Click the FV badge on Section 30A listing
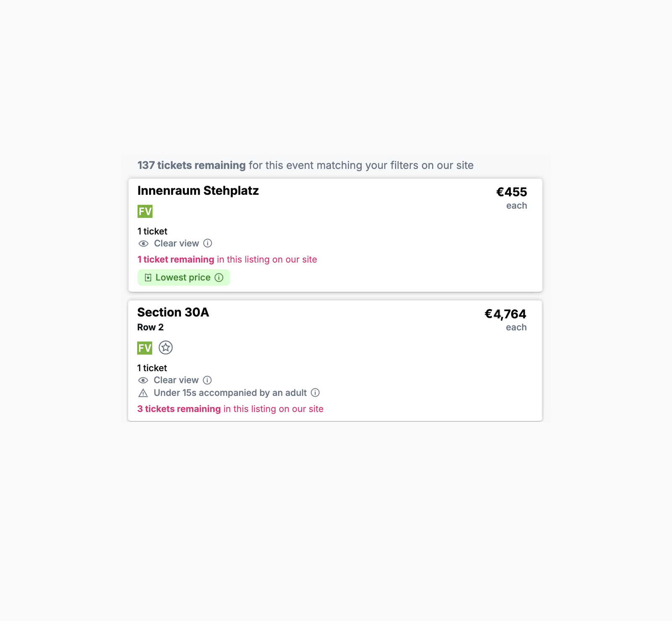The image size is (672, 621). click(144, 348)
